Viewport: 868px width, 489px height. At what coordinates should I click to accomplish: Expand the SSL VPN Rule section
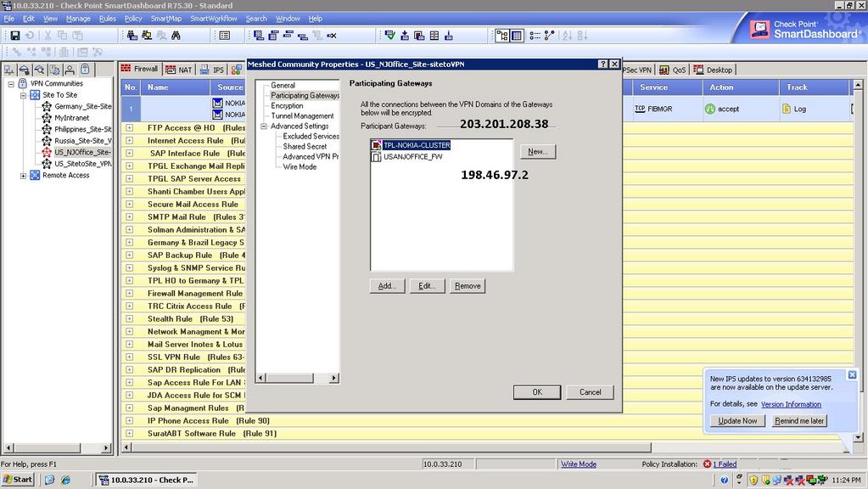(129, 357)
